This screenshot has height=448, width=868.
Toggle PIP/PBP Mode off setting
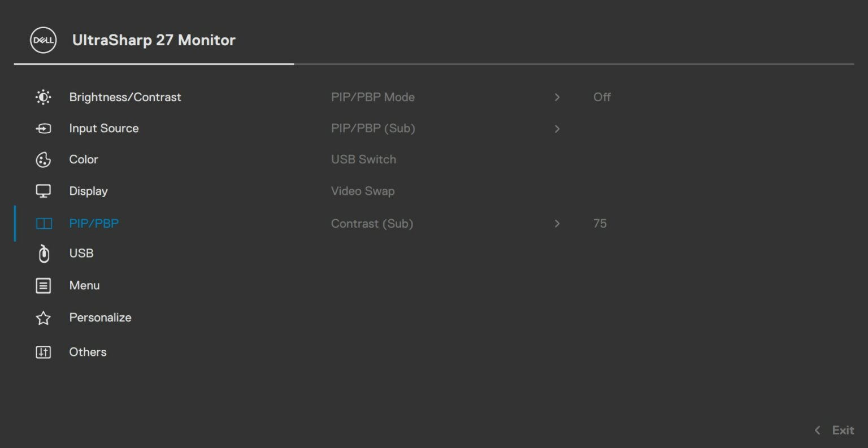[x=602, y=97]
